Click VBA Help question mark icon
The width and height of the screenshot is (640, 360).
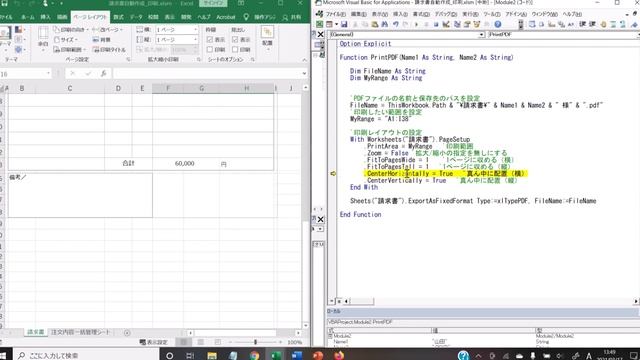coord(498,24)
